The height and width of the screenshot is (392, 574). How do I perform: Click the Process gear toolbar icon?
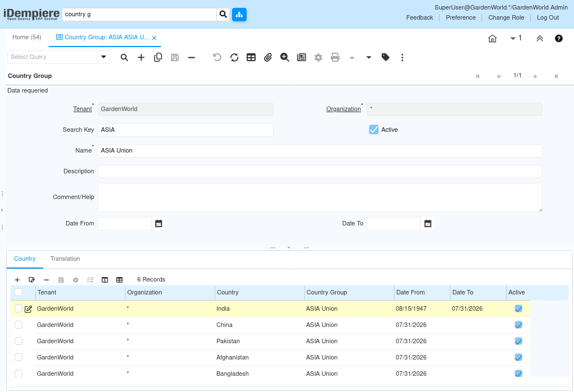point(318,58)
